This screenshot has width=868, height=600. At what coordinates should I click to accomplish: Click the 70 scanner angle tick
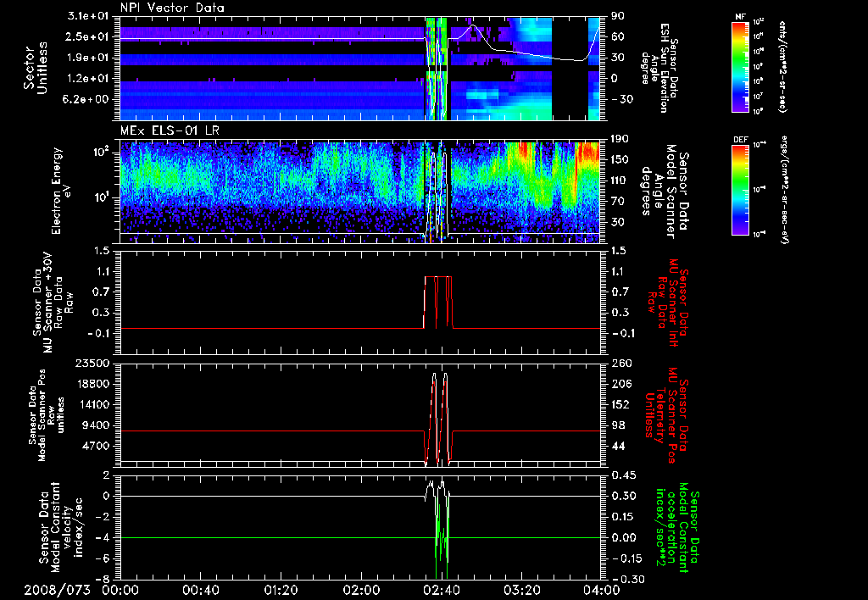pos(615,201)
